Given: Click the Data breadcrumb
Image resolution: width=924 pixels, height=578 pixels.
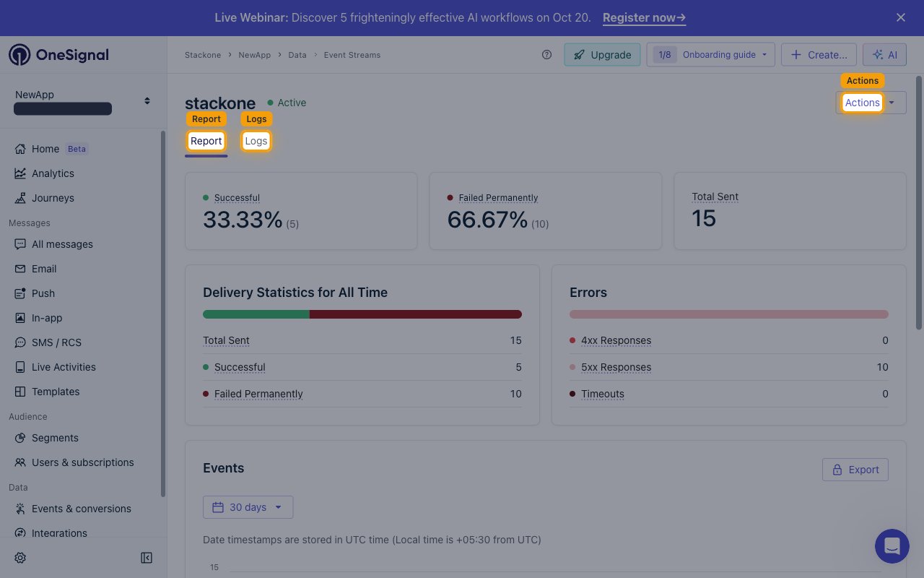Looking at the screenshot, I should pos(297,55).
